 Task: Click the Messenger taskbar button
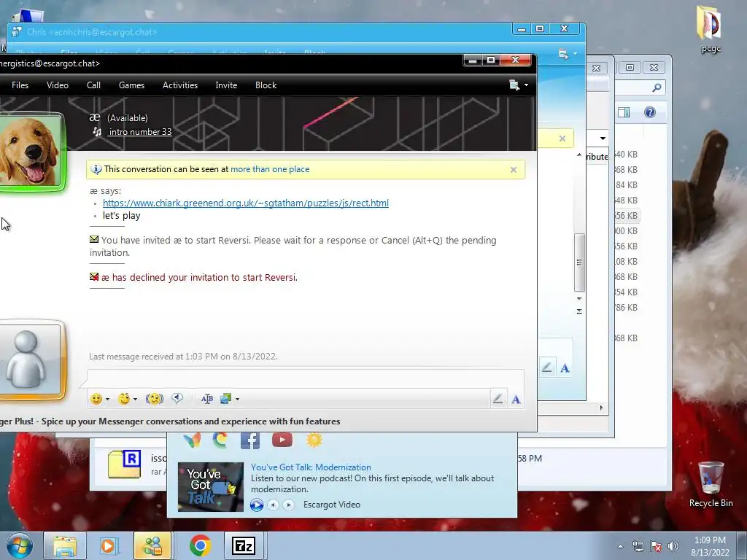[152, 545]
